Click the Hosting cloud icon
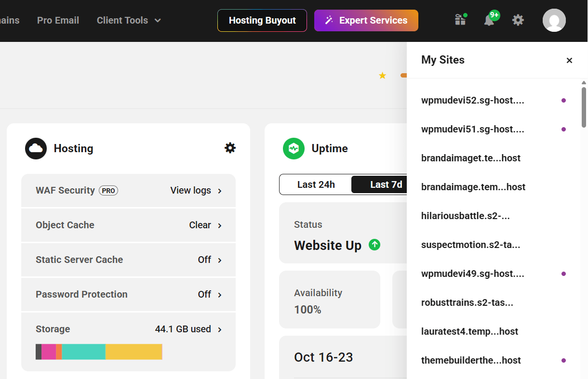Screen dimensions: 588x379 click(36, 148)
